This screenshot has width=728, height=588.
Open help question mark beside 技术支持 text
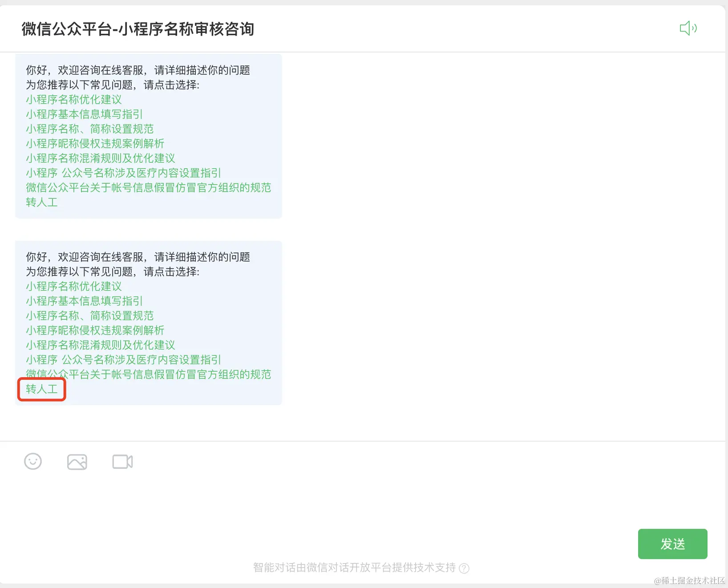pyautogui.click(x=464, y=568)
